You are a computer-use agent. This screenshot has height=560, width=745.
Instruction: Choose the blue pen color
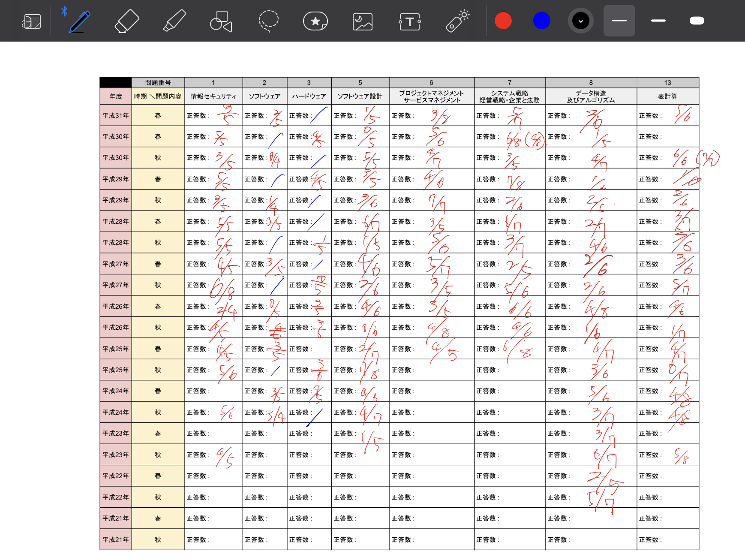click(x=542, y=21)
